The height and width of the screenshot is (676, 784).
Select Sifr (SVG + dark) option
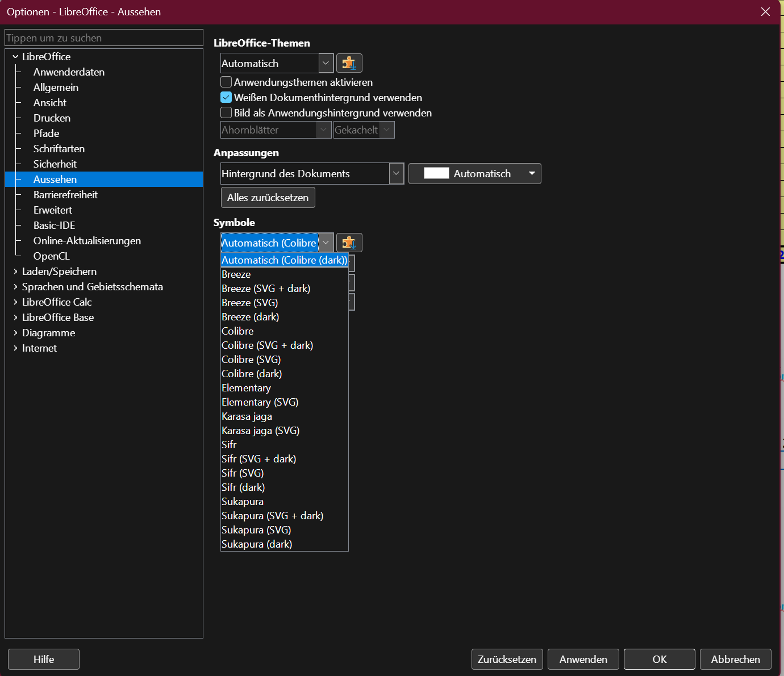coord(284,458)
